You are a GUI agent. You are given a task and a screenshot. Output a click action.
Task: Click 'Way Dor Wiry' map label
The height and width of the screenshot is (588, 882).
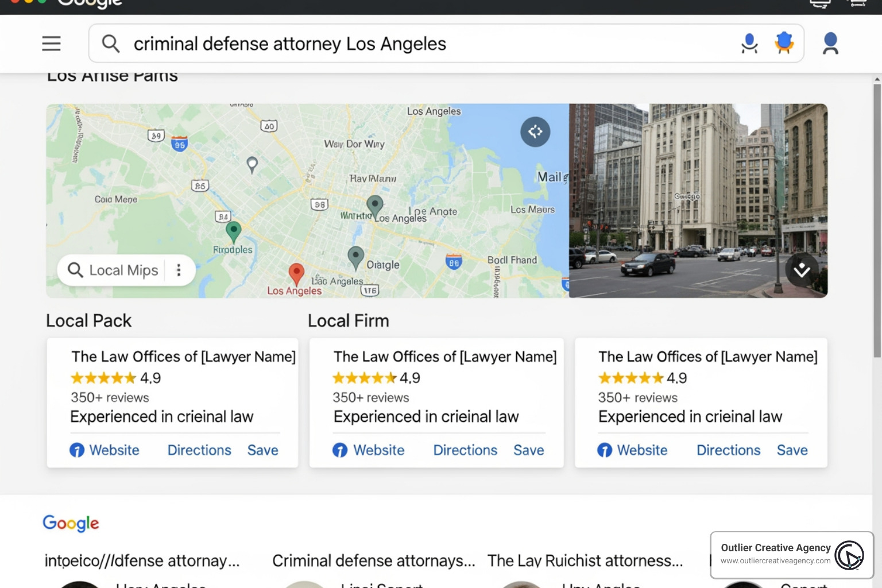click(354, 144)
